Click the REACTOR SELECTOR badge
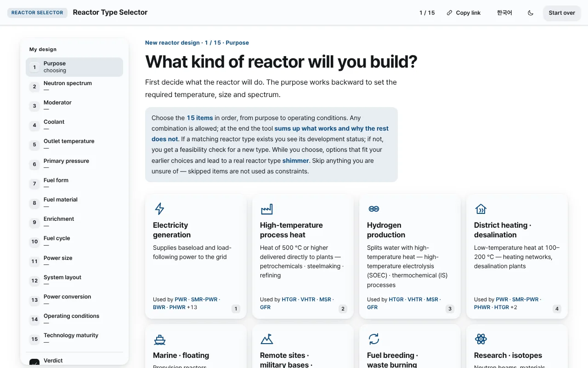Image resolution: width=588 pixels, height=368 pixels. click(x=37, y=13)
